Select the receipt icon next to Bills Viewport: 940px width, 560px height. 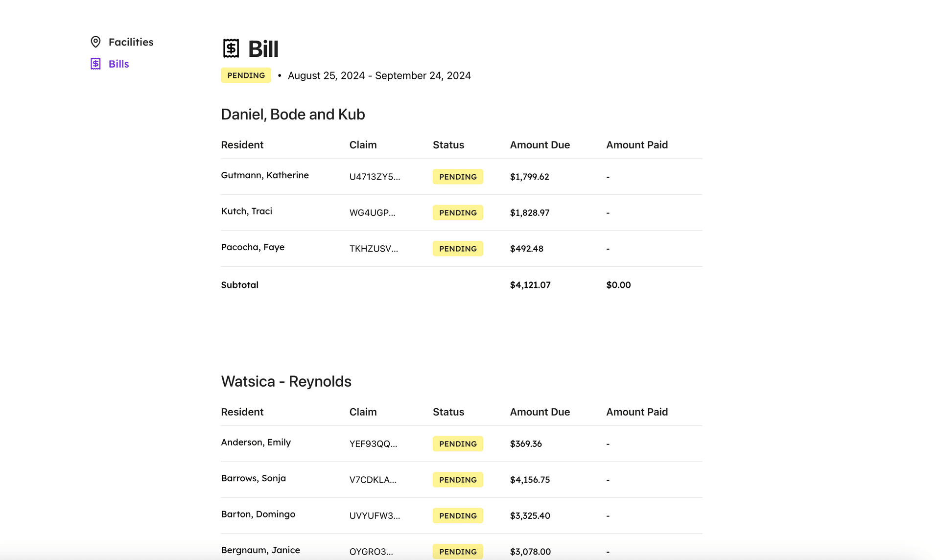(x=96, y=64)
